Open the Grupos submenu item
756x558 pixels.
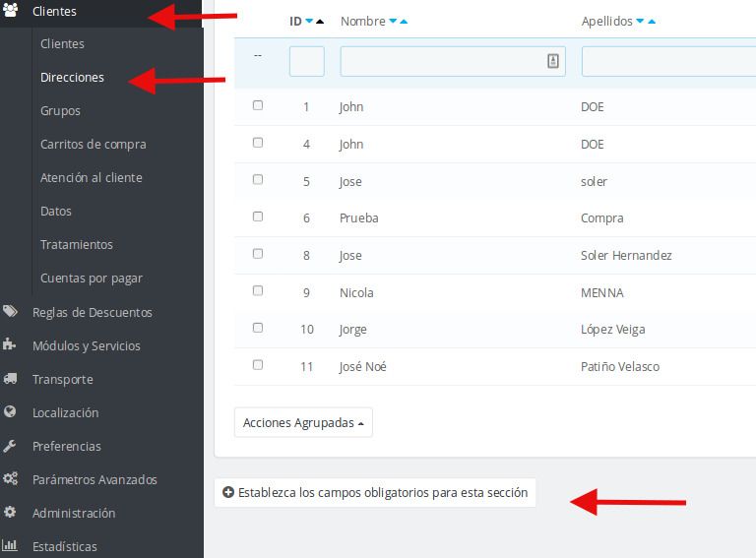click(x=60, y=111)
